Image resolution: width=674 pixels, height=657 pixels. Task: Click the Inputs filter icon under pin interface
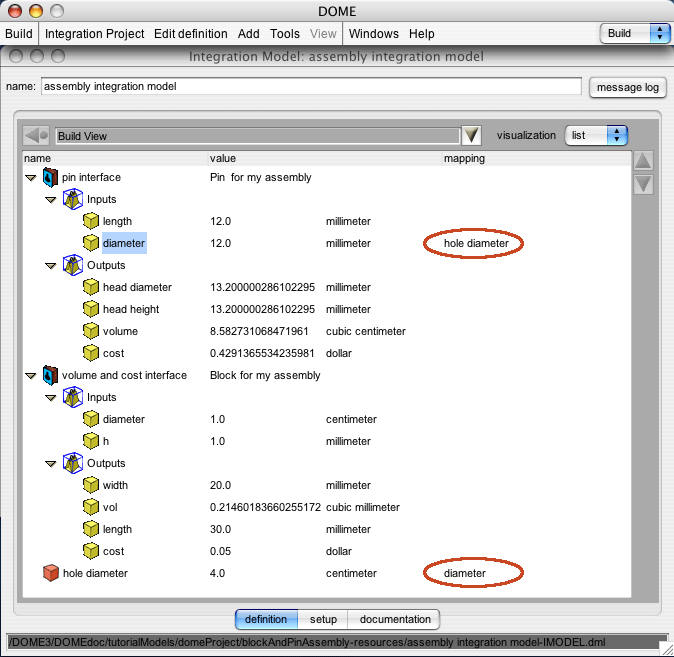[73, 199]
